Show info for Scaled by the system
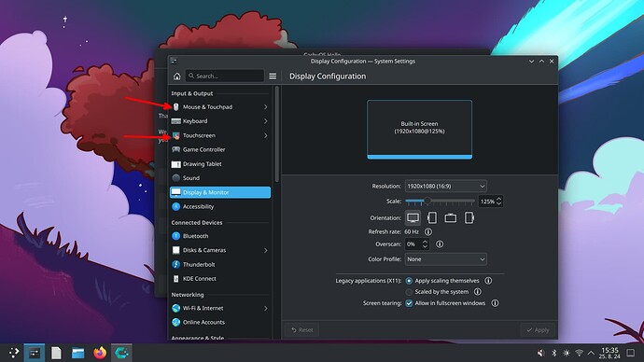The height and width of the screenshot is (362, 644). pyautogui.click(x=477, y=292)
